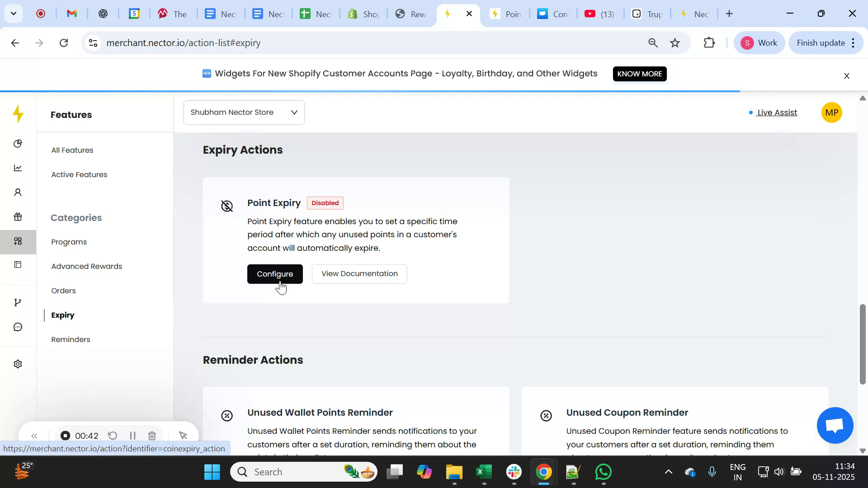This screenshot has height=488, width=868.
Task: Switch to the Expiry category item
Action: pos(62,315)
